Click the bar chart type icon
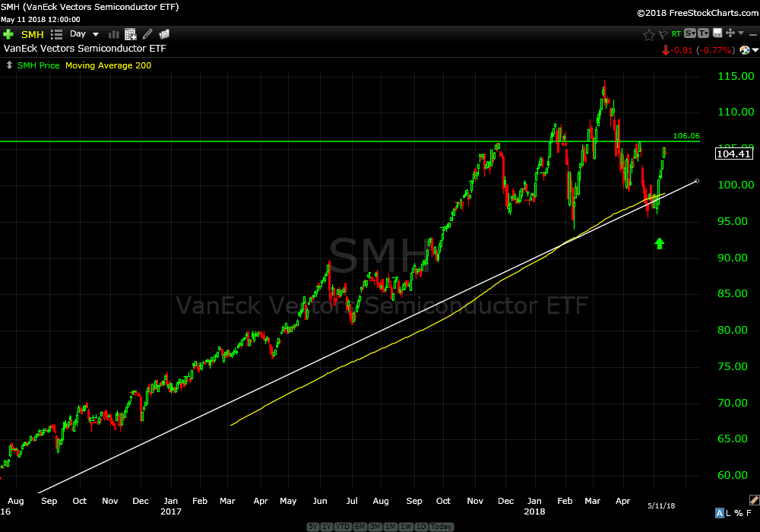Viewport: 760px width, 532px height. (114, 34)
